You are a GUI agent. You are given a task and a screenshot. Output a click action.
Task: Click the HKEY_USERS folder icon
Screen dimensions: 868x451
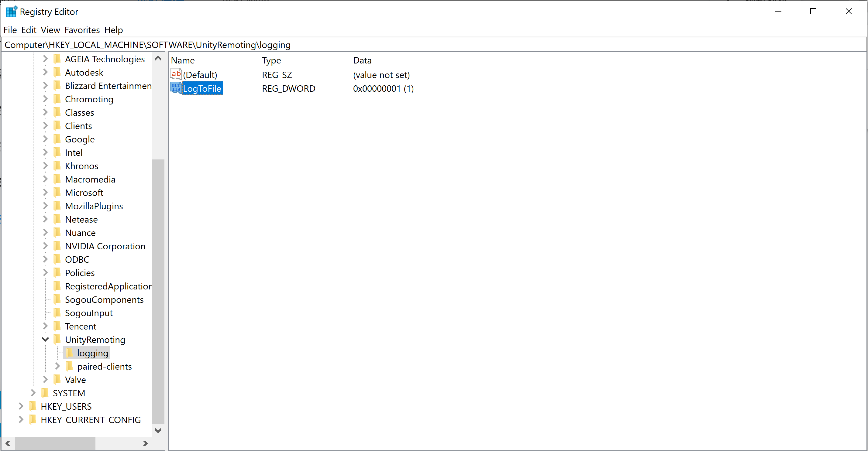(33, 407)
